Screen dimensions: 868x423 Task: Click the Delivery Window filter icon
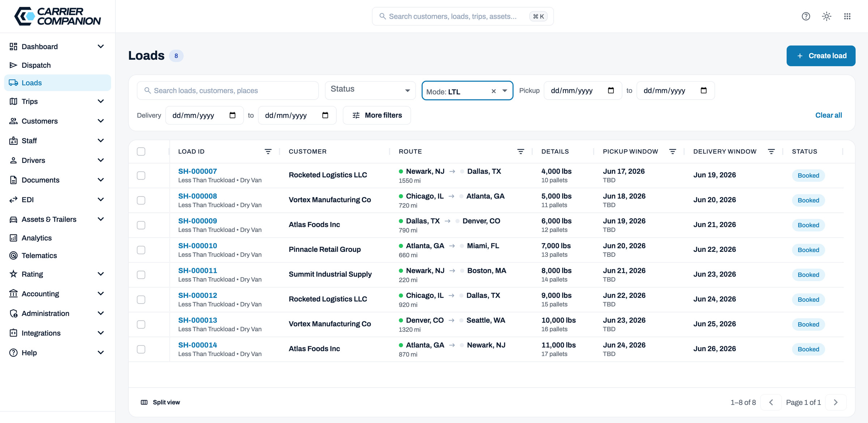pyautogui.click(x=771, y=152)
